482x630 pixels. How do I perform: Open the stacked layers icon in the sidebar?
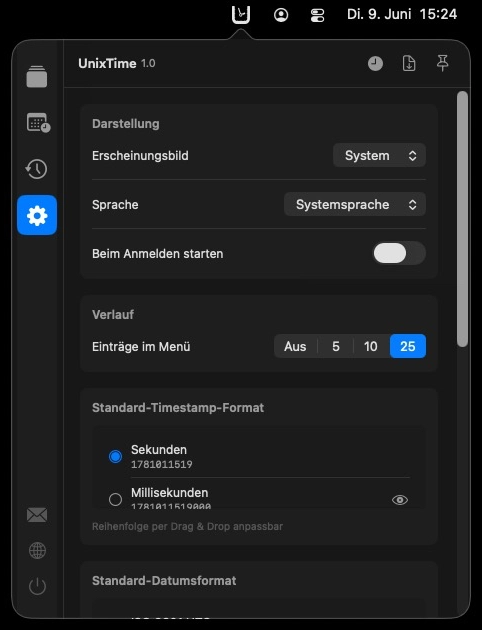pos(37,76)
